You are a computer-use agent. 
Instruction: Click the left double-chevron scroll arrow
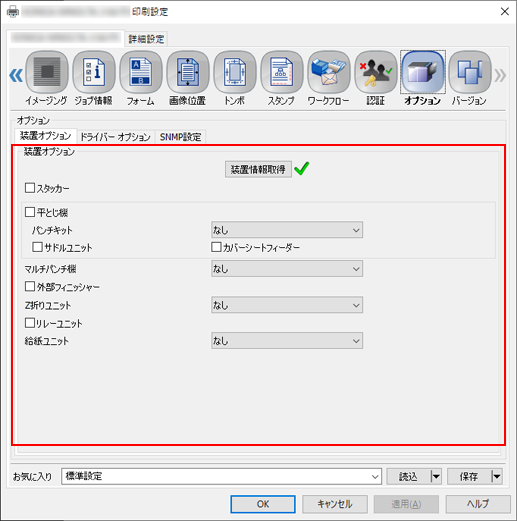pos(16,75)
